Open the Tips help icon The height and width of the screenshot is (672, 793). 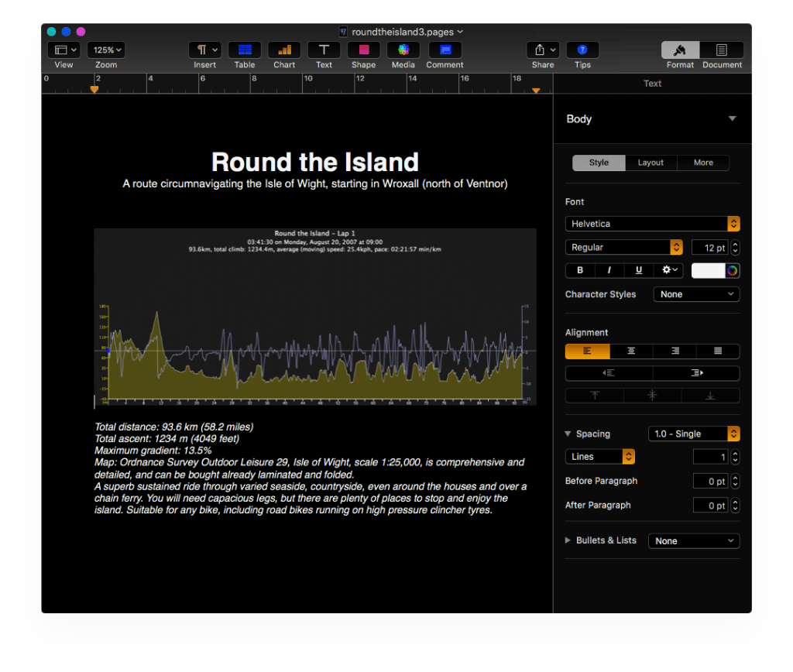point(582,50)
